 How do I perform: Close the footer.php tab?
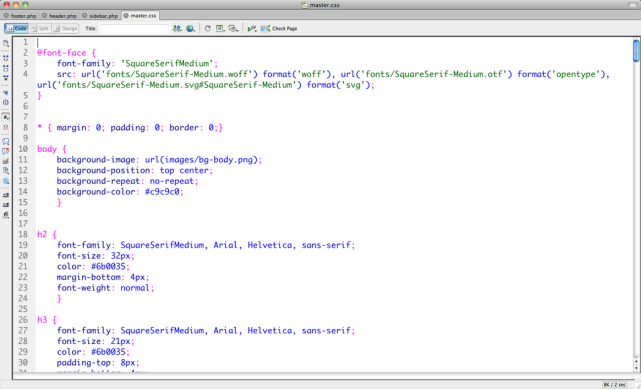[x=6, y=16]
